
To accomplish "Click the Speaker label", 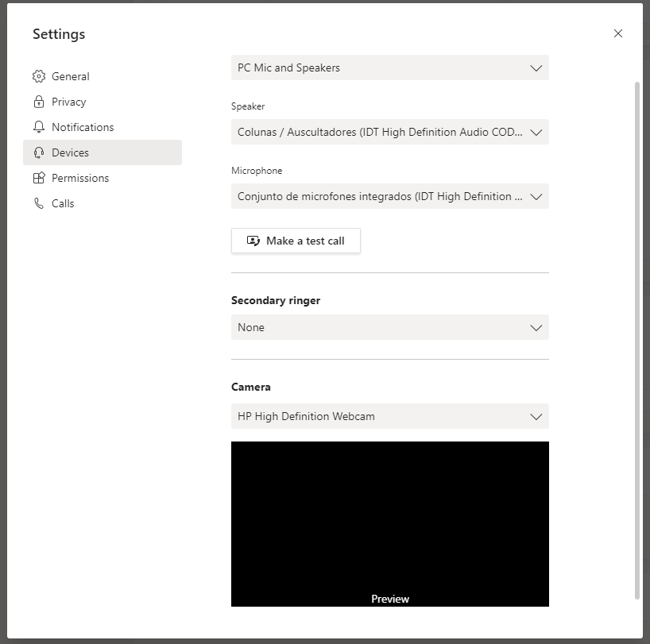I will pos(248,106).
